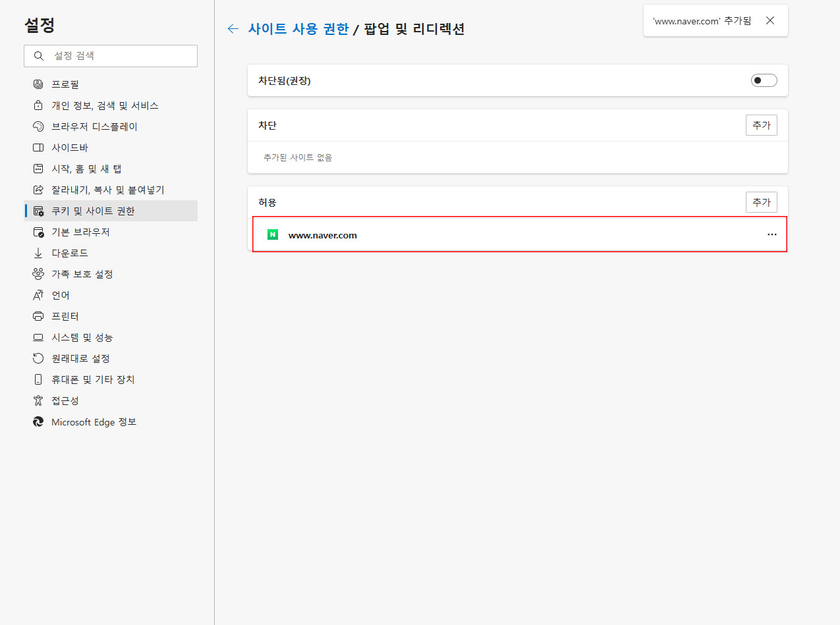Go to 브라우저 디스플레이 settings
Image resolution: width=840 pixels, height=625 pixels.
(x=111, y=126)
